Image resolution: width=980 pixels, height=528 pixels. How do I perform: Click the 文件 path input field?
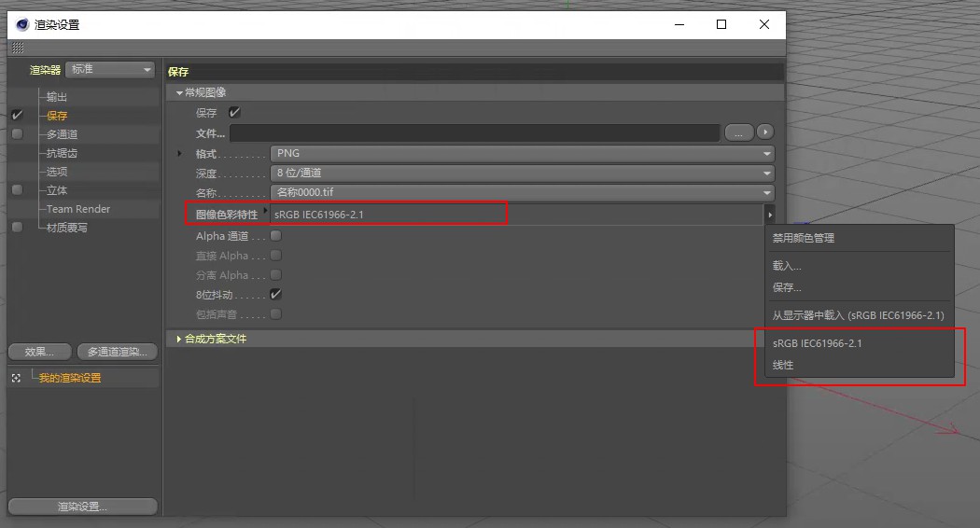(474, 132)
